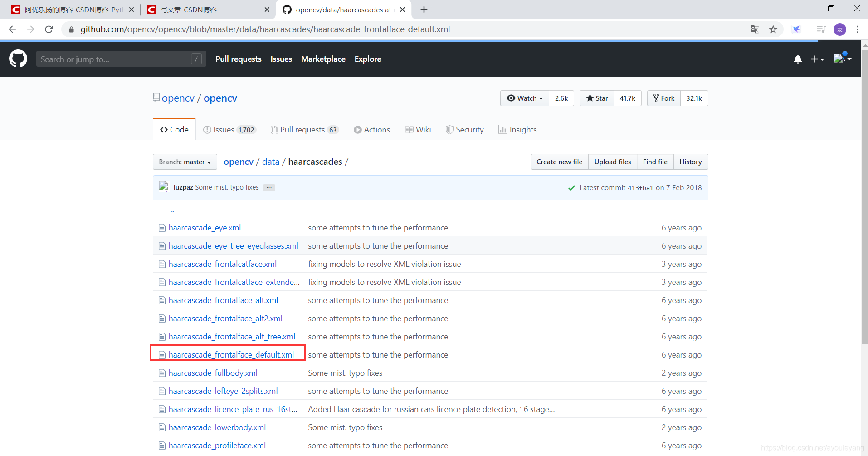868x456 pixels.
Task: Click the translate page icon
Action: pos(755,29)
